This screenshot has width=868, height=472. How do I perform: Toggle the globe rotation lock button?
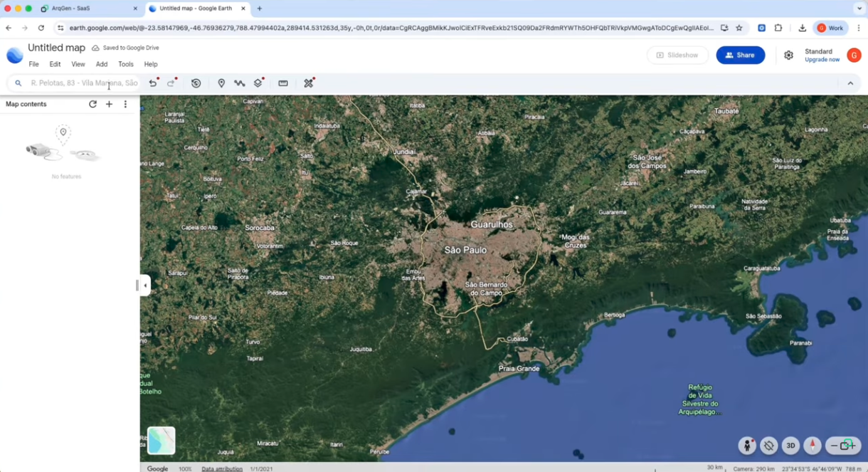click(x=769, y=446)
